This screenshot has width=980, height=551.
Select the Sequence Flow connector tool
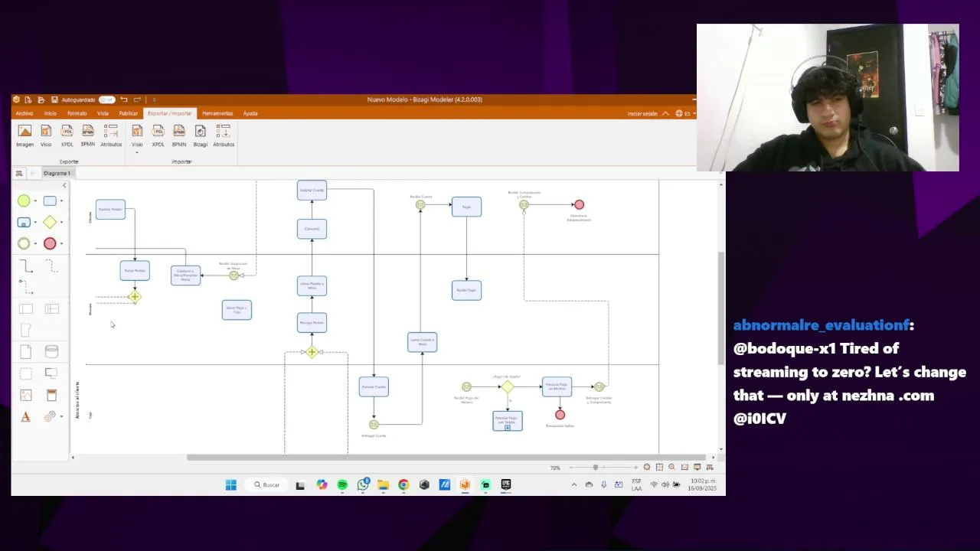tap(25, 266)
